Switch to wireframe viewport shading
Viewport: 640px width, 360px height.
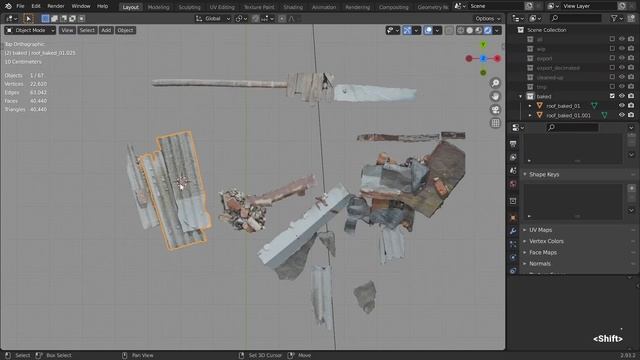[461, 30]
